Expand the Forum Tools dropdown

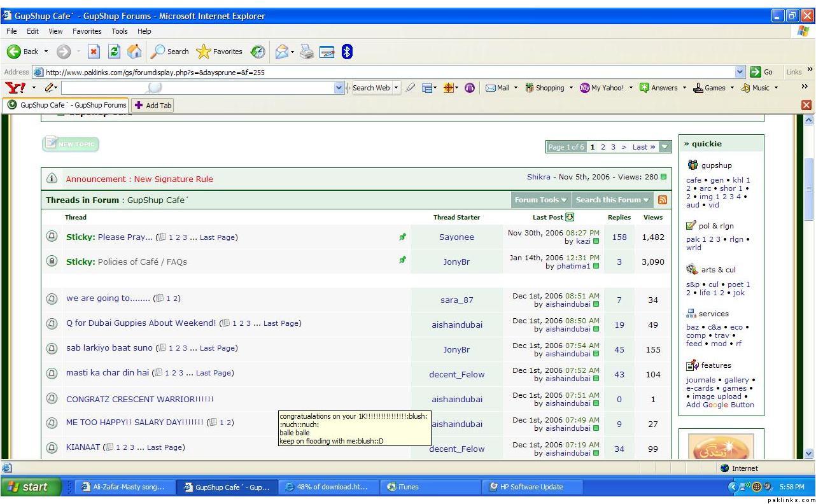(540, 200)
